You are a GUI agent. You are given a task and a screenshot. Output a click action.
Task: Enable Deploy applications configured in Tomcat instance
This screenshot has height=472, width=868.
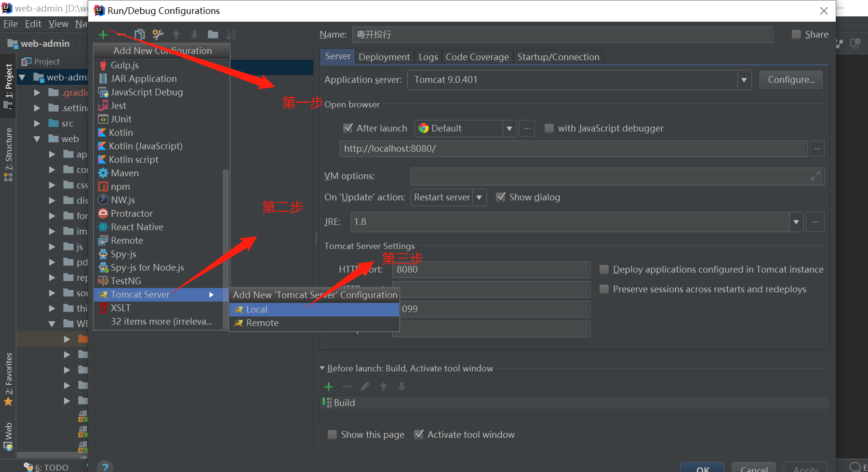coord(604,269)
